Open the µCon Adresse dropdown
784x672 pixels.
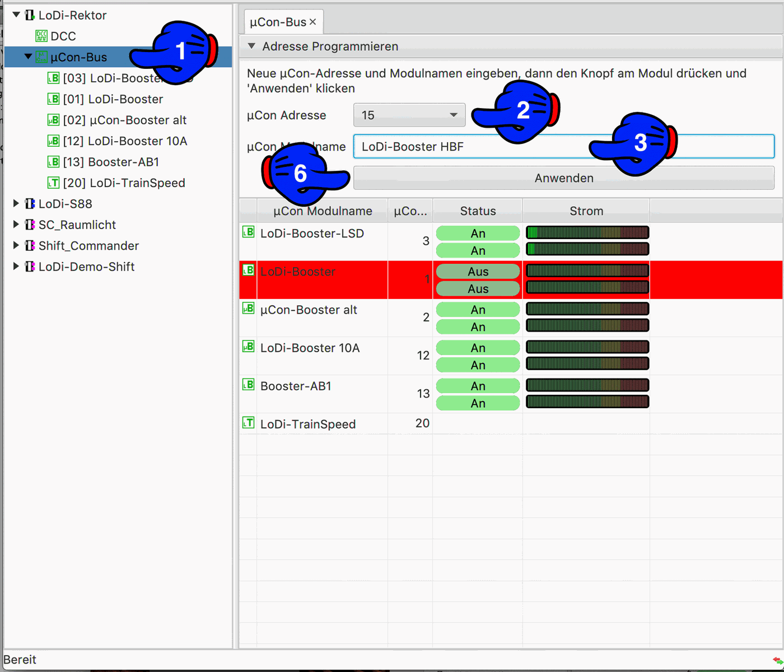click(409, 115)
